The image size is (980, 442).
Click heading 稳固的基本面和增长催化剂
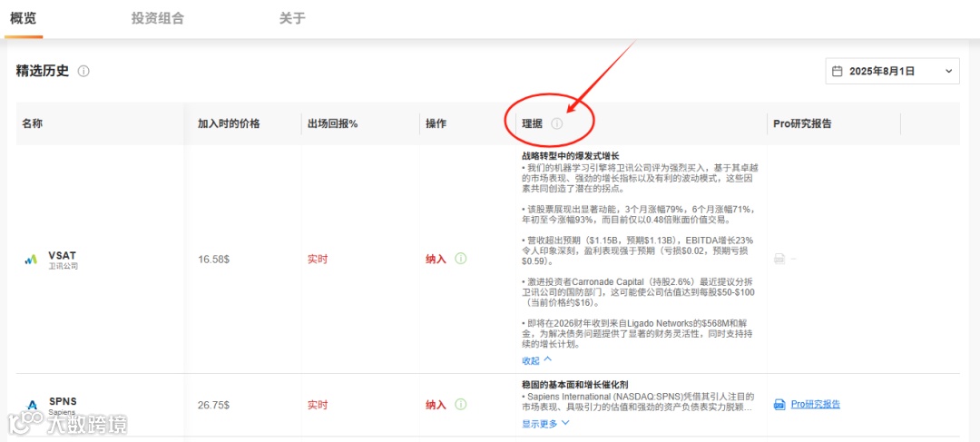point(574,384)
